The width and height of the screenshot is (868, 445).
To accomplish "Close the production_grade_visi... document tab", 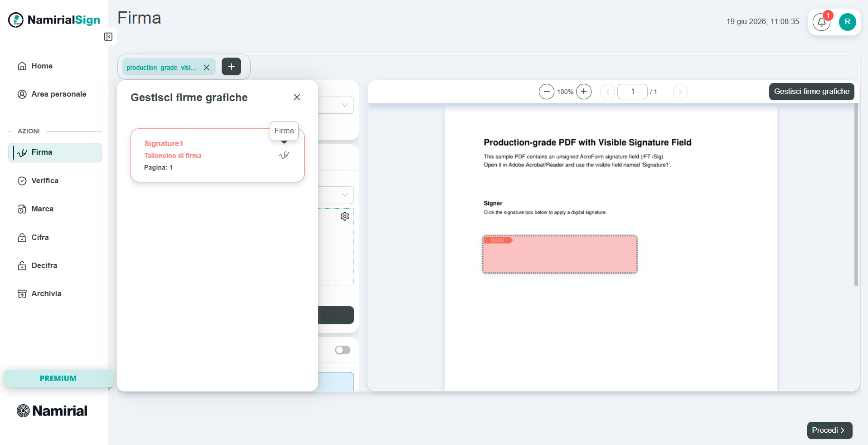I will pos(207,68).
